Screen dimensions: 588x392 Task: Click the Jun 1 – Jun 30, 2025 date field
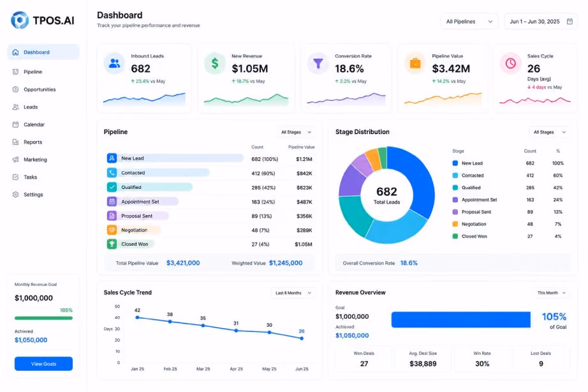point(541,22)
